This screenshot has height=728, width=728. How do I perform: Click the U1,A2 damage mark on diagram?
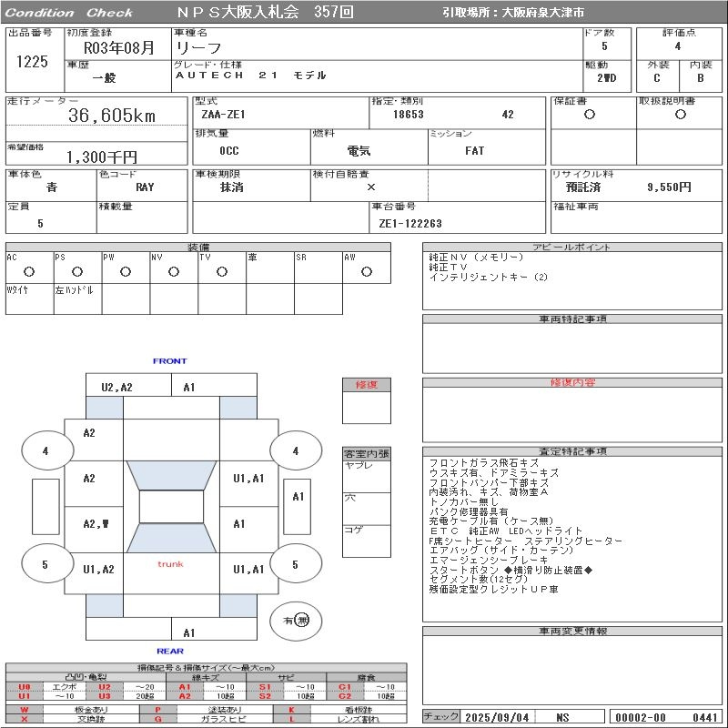pos(98,569)
